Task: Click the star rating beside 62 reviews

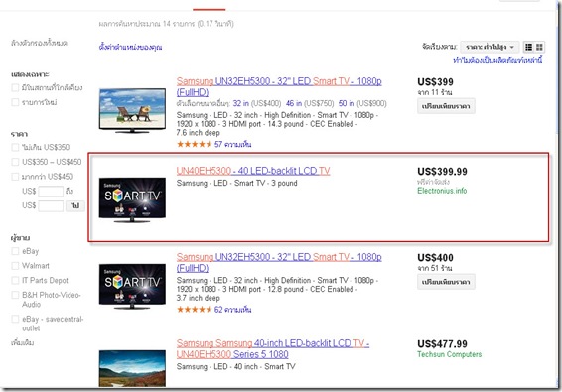Action: point(195,310)
